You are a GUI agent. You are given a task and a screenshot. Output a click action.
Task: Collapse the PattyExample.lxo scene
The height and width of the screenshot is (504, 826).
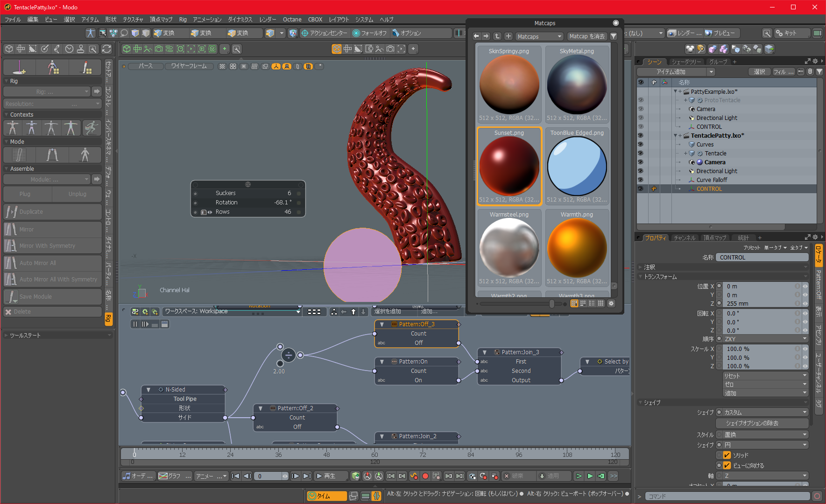tap(675, 92)
